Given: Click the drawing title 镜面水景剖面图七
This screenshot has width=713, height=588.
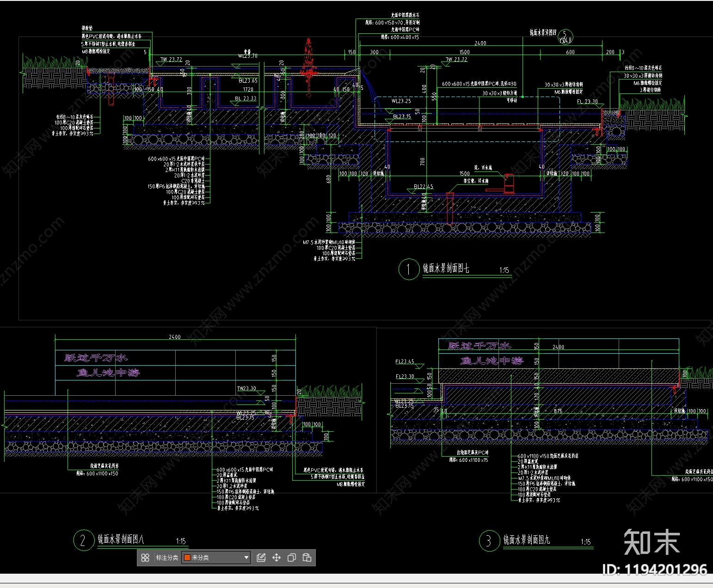Looking at the screenshot, I should coord(446,269).
